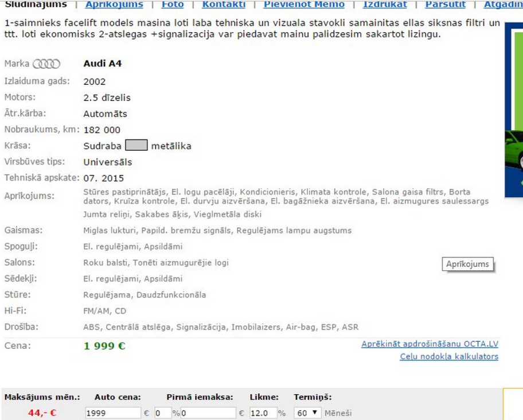This screenshot has width=523, height=420.
Task: Click the Auto cena input field
Action: 113,413
